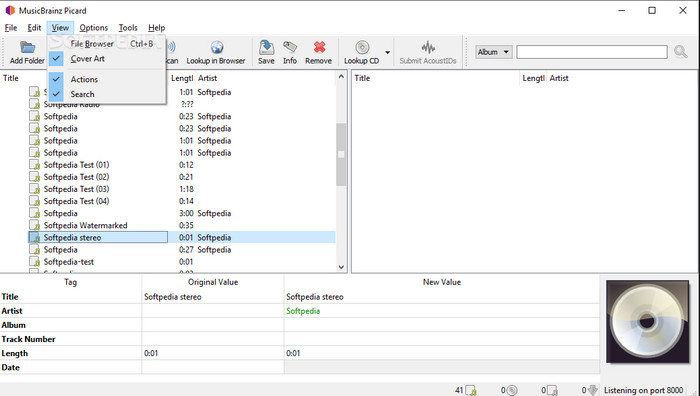This screenshot has height=396, width=700.
Task: Click the Lookup in Browser globe icon
Action: coord(217,47)
